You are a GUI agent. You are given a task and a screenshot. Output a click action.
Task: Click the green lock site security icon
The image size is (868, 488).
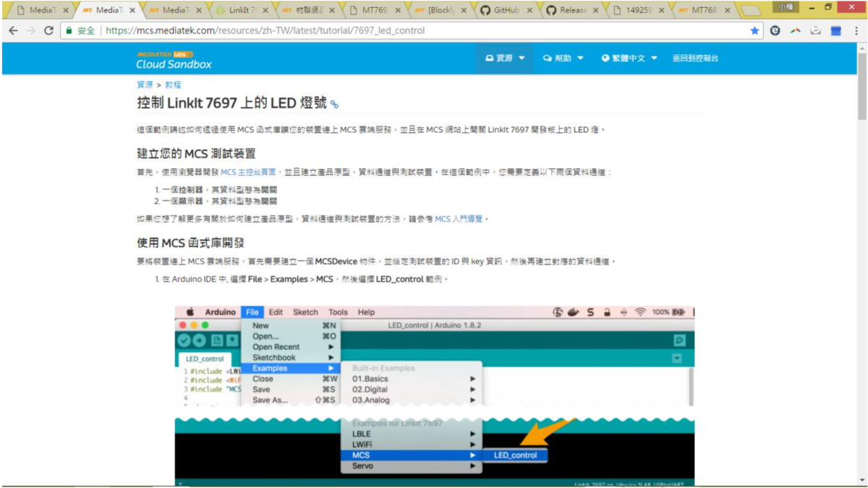tap(69, 31)
